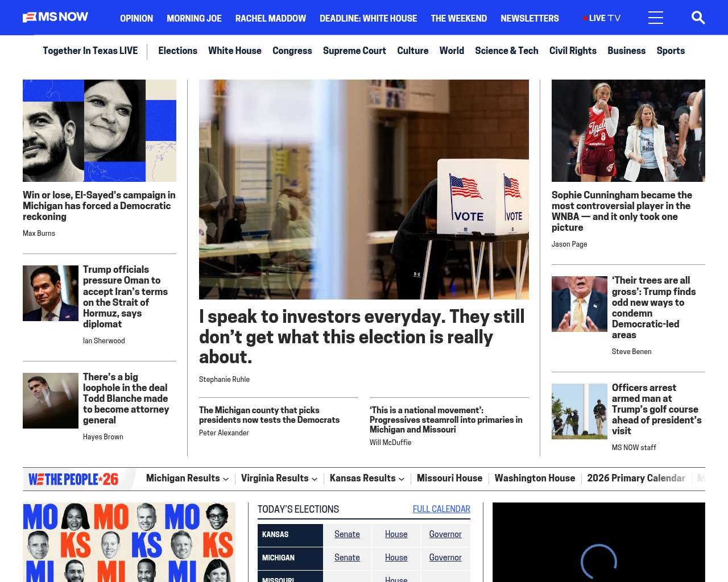Read Sophie Cunningham WNBA headline
The height and width of the screenshot is (582, 728).
pyautogui.click(x=622, y=211)
